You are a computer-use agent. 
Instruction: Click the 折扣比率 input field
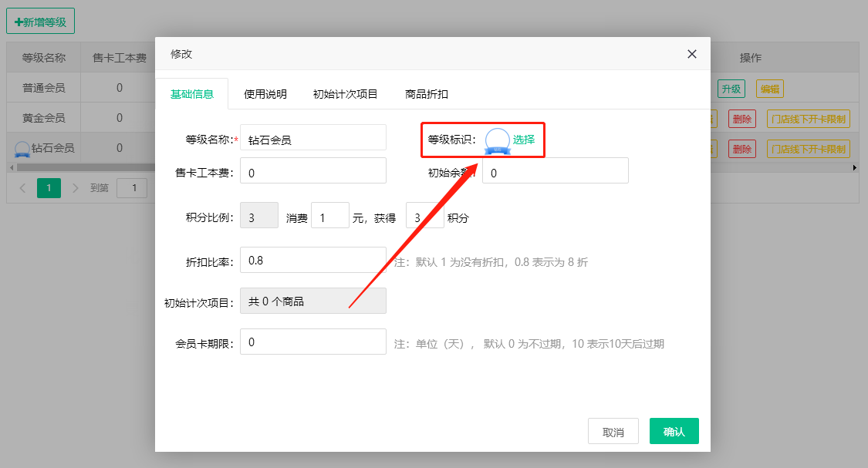[x=312, y=260]
